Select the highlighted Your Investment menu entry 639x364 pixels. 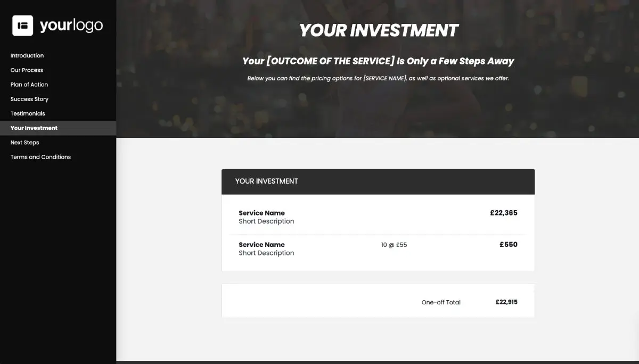(34, 128)
